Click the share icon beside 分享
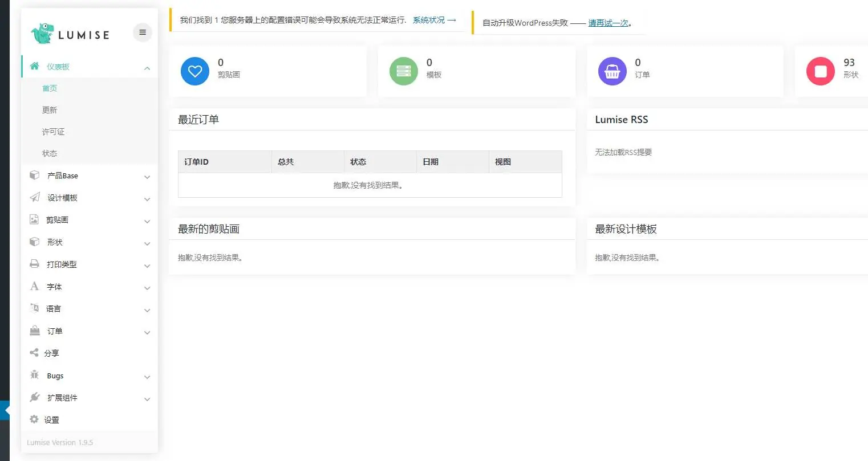Screen dimensions: 868x461 pyautogui.click(x=34, y=353)
